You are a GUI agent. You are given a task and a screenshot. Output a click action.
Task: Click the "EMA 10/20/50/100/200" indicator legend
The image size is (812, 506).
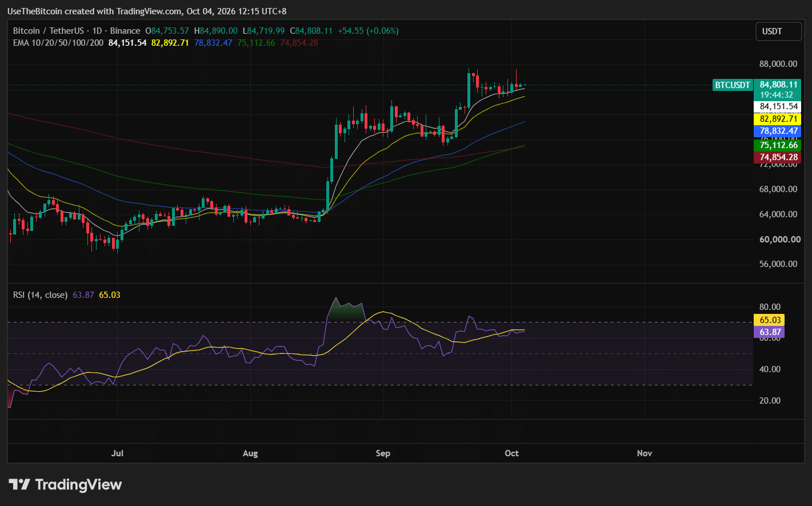(x=58, y=43)
